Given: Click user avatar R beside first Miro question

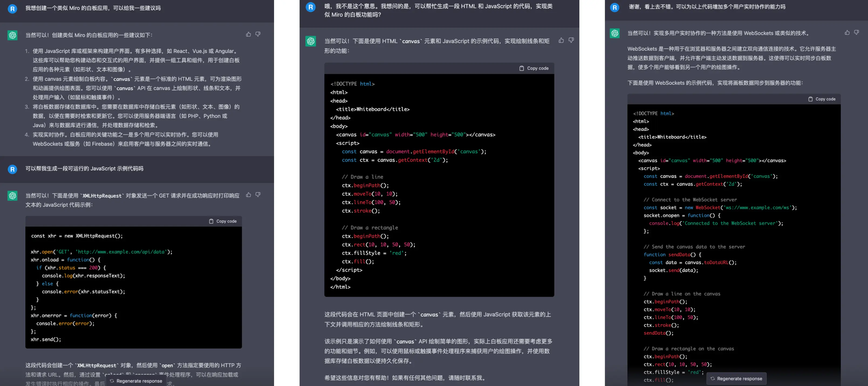Looking at the screenshot, I should coord(12,9).
